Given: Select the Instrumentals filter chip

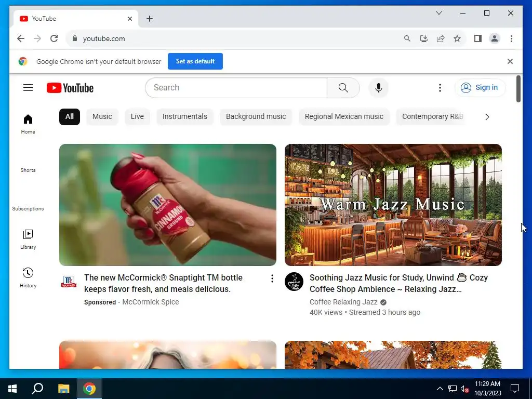Looking at the screenshot, I should 184,117.
